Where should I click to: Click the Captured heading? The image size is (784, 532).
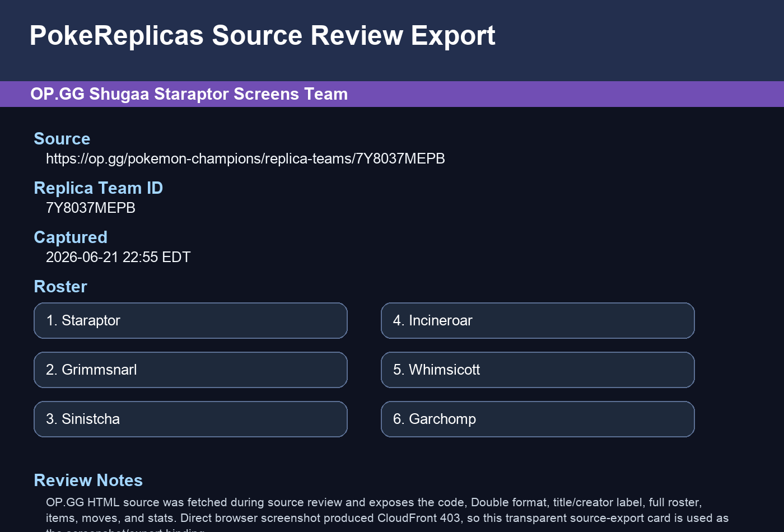(71, 237)
